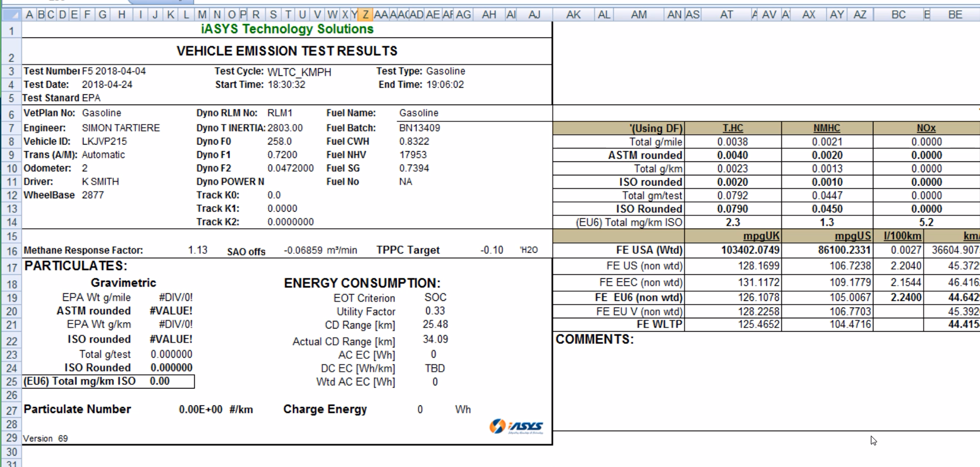Select Fuel CWH value '0.8322'
Viewport: 980px width, 467px height.
tap(414, 141)
